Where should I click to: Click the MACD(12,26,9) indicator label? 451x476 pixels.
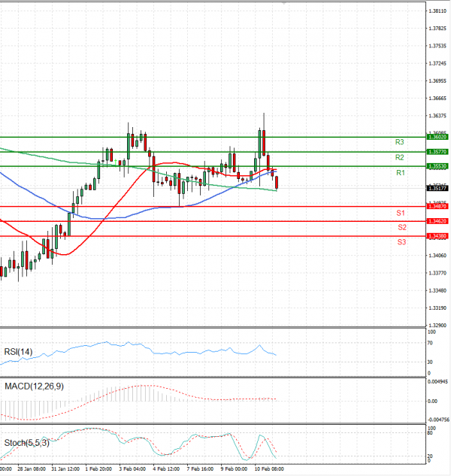click(34, 387)
